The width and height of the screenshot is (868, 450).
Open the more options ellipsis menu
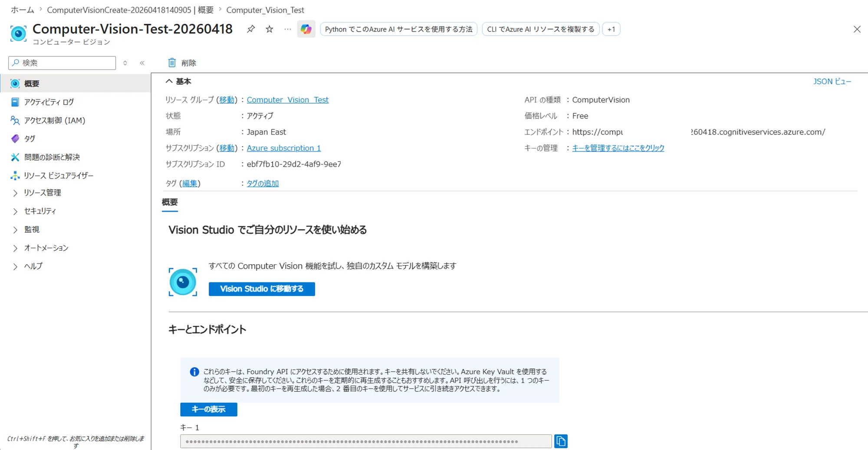288,29
